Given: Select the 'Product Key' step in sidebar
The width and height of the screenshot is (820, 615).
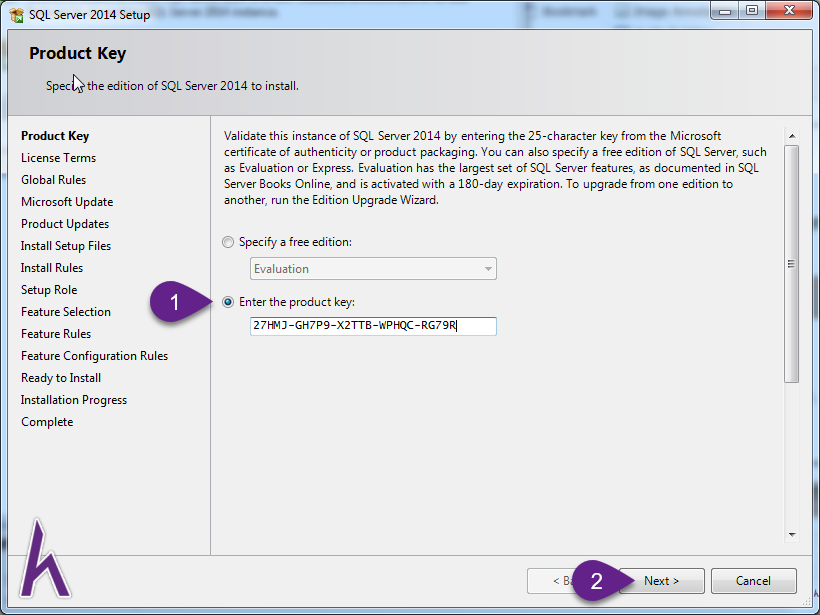Looking at the screenshot, I should (55, 136).
